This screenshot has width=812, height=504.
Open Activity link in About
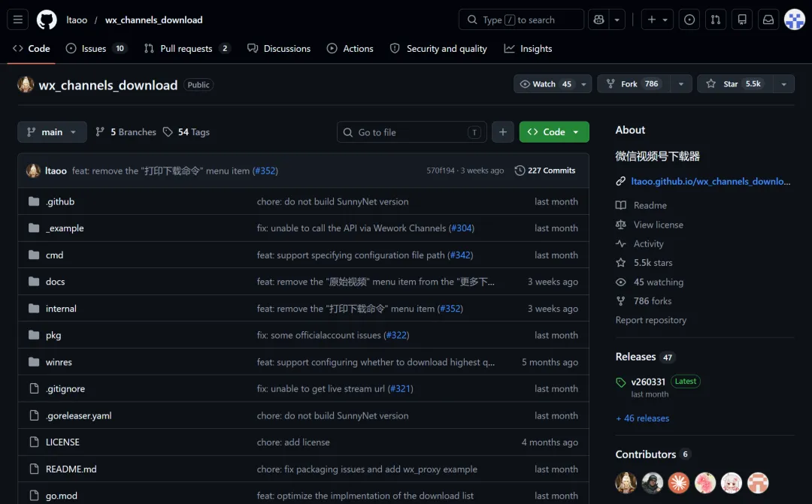[648, 243]
